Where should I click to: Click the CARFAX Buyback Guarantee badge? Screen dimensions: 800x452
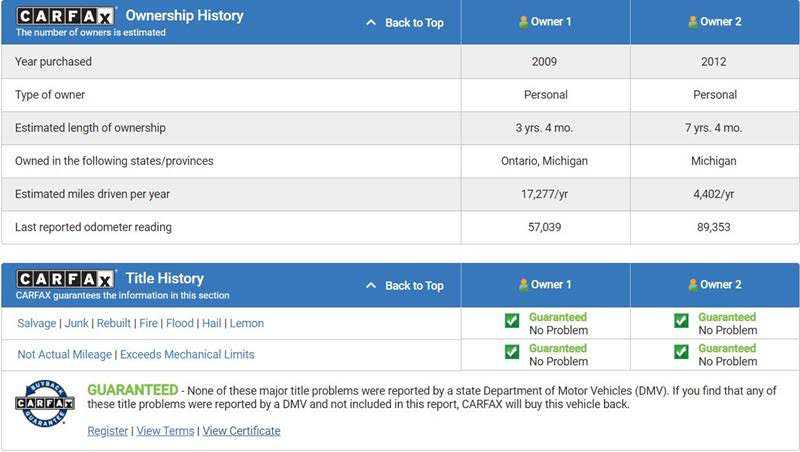(44, 403)
